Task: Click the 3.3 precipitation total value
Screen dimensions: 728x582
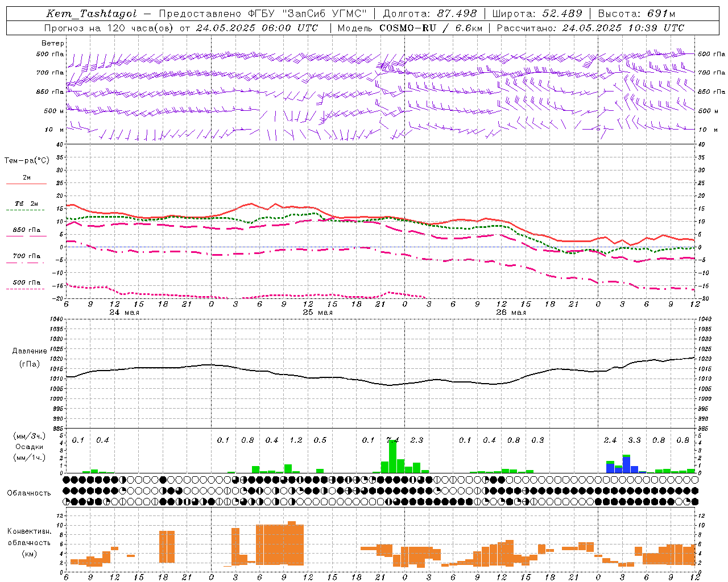Action: click(634, 440)
